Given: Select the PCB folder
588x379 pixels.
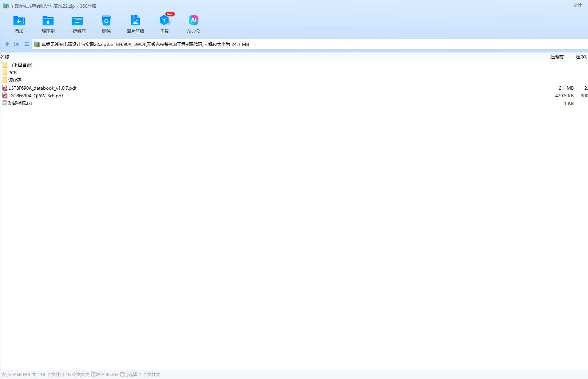Looking at the screenshot, I should pos(12,73).
